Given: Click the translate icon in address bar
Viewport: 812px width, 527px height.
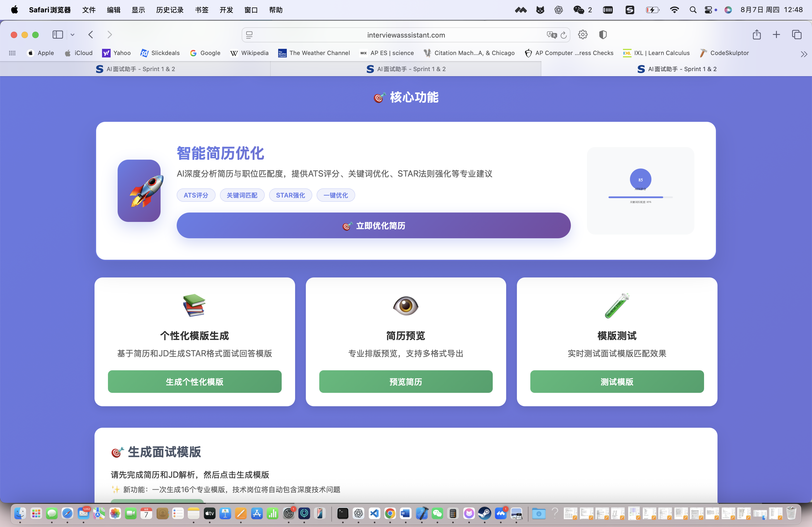Looking at the screenshot, I should click(x=551, y=35).
